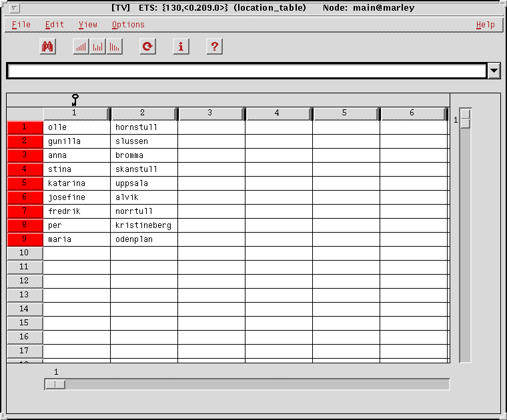The width and height of the screenshot is (507, 420).
Task: Click the question mark help icon
Action: (x=214, y=47)
